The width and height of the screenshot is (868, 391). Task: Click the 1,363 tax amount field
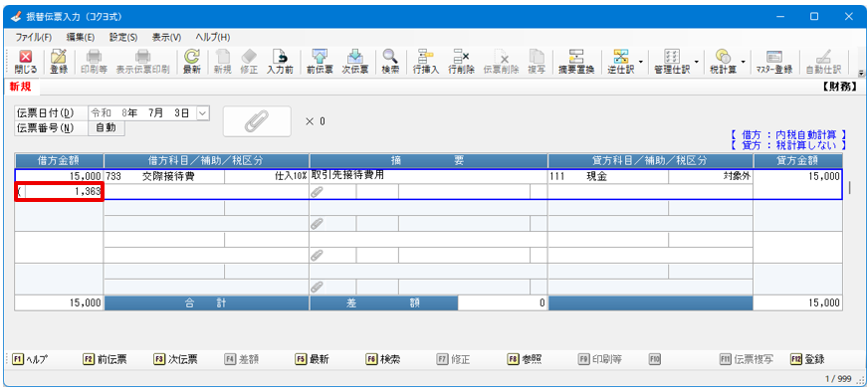tap(60, 192)
